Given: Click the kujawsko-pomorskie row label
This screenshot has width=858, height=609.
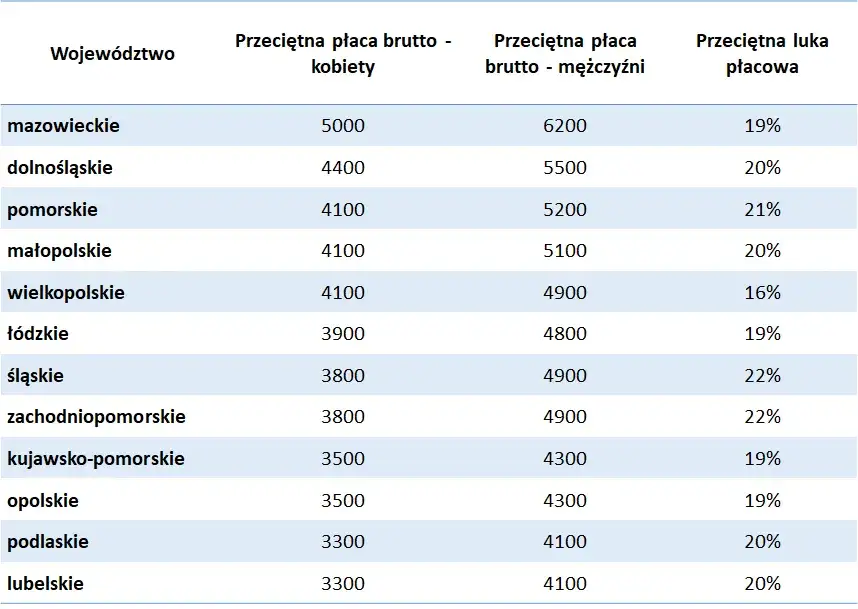Looking at the screenshot, I should click(x=96, y=459).
